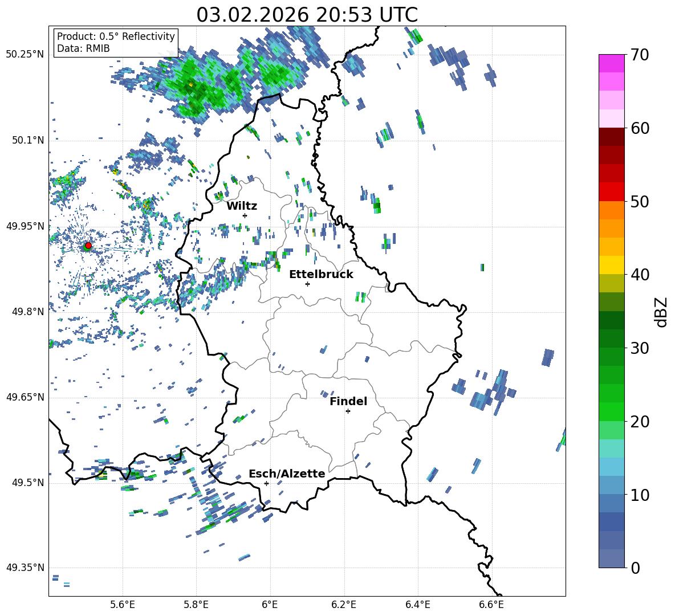Click the 10 colorbar tick label

tap(639, 495)
